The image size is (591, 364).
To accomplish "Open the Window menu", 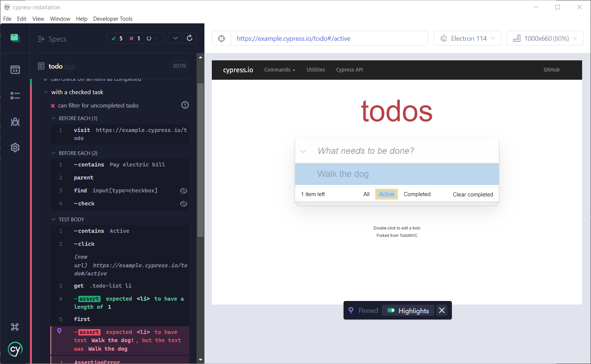I will [60, 19].
